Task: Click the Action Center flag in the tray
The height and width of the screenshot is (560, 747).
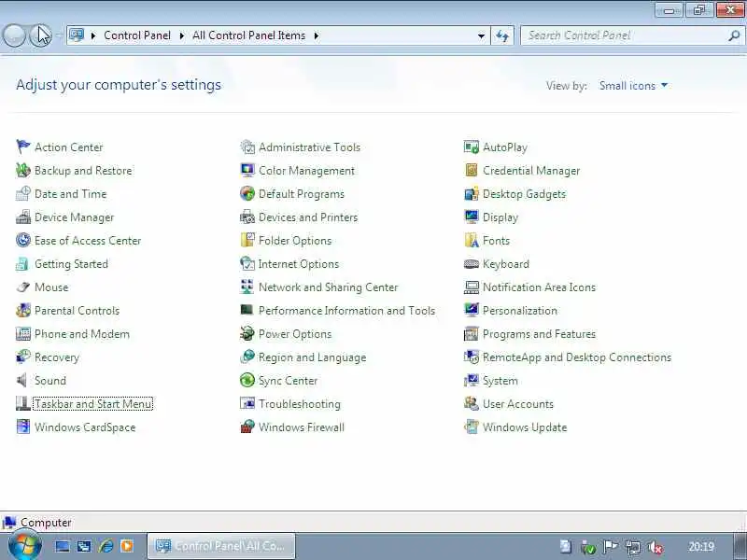Action: click(611, 547)
